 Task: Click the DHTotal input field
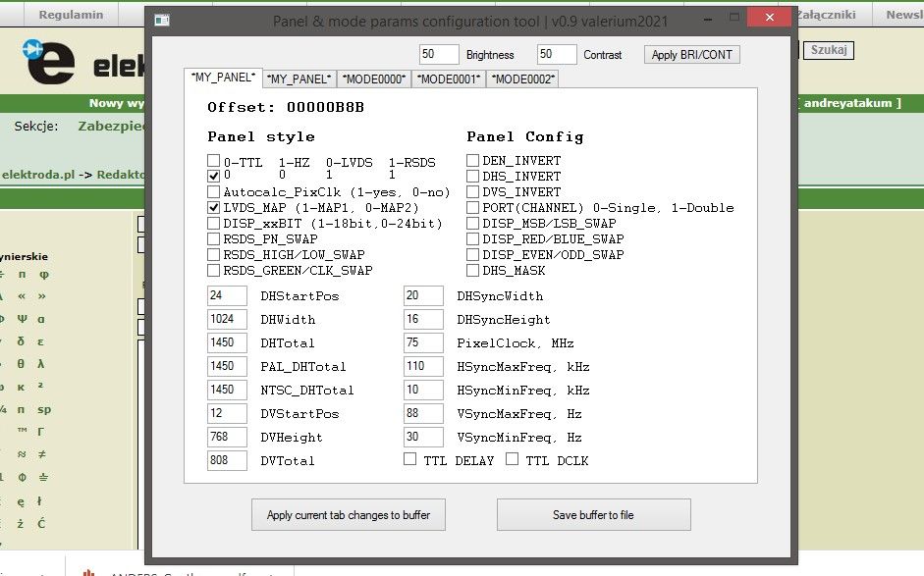pos(227,342)
